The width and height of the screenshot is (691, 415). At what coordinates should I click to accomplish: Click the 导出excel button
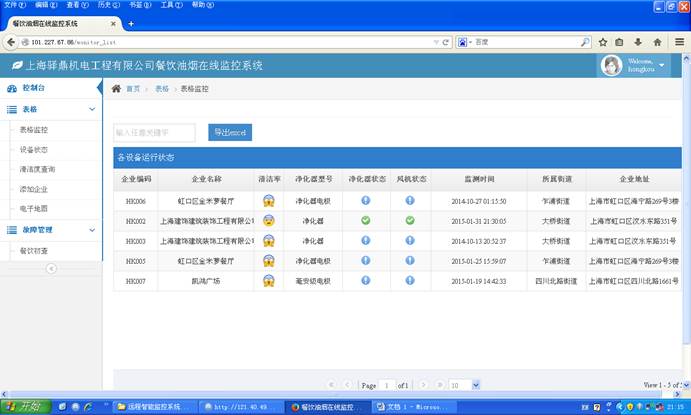click(230, 132)
